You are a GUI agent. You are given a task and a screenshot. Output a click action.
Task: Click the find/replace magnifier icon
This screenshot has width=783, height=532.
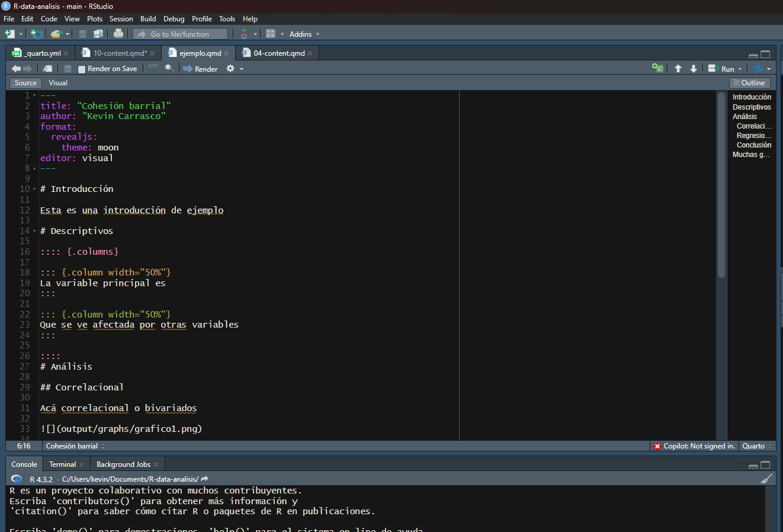[169, 69]
